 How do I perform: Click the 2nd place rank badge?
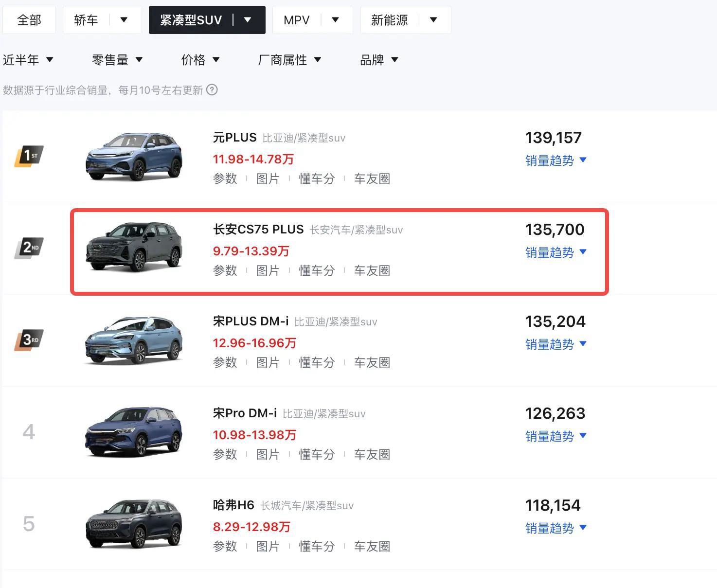click(x=29, y=248)
